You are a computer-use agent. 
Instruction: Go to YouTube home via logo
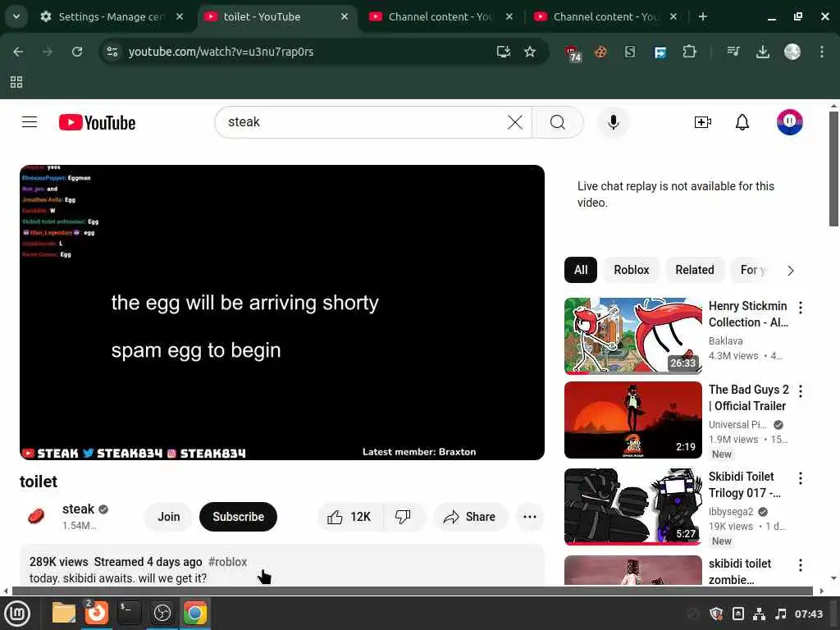click(x=97, y=123)
